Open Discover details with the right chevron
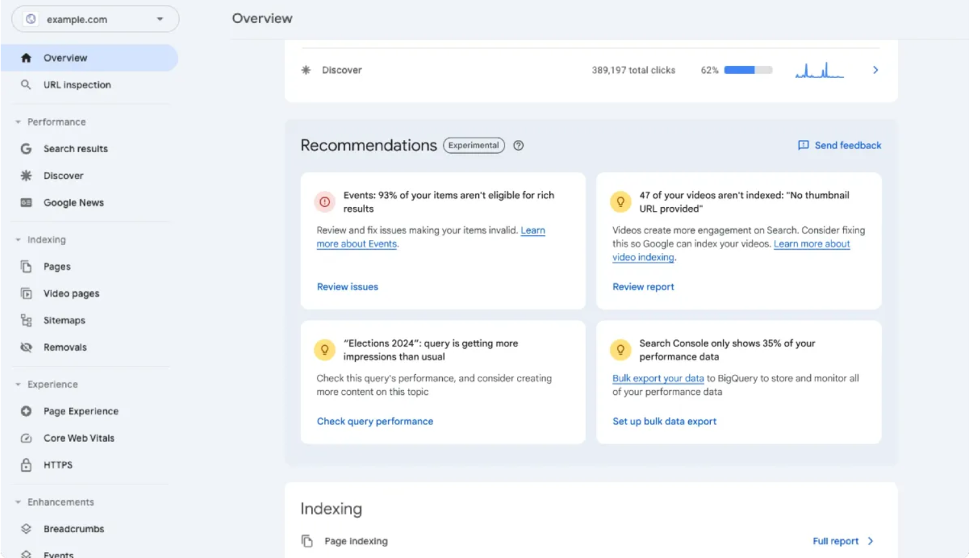Image resolution: width=980 pixels, height=558 pixels. click(x=875, y=70)
